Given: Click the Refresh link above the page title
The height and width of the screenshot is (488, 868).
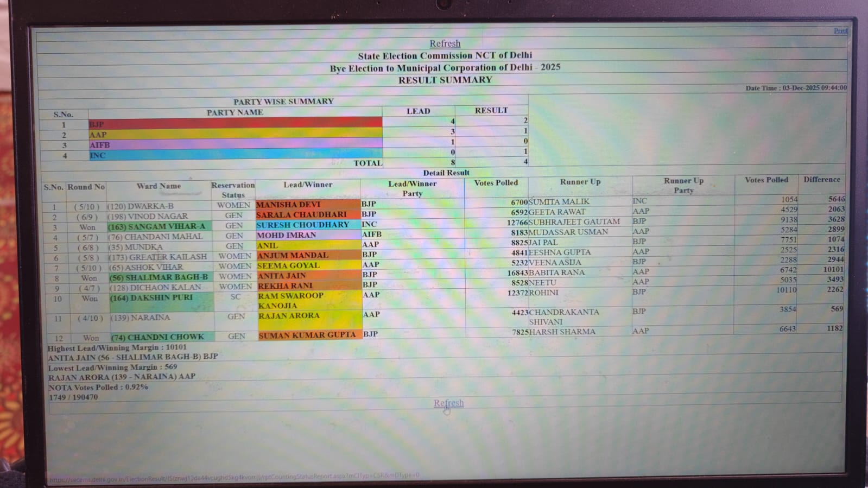Looking at the screenshot, I should click(445, 43).
